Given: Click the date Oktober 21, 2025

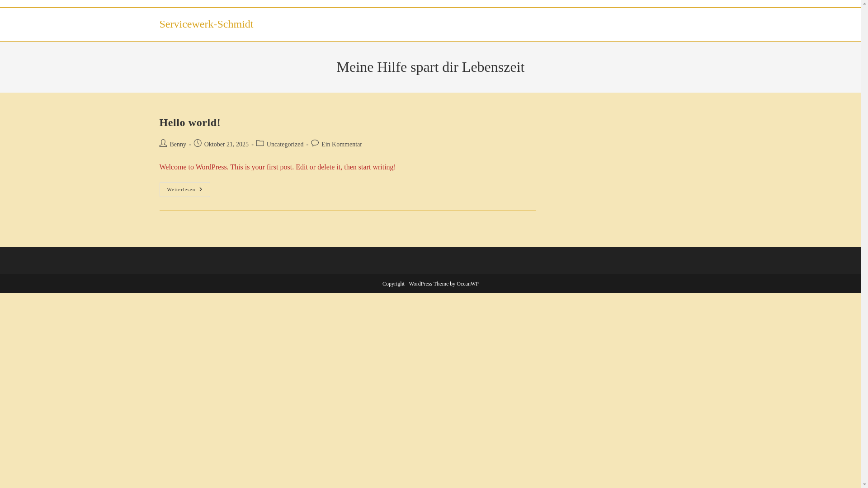Looking at the screenshot, I should pos(226,145).
